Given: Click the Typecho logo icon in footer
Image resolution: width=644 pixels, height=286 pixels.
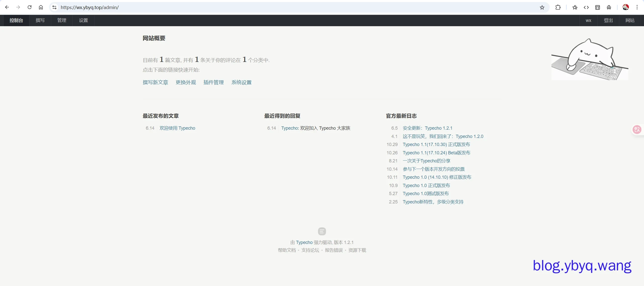Looking at the screenshot, I should pos(322,231).
